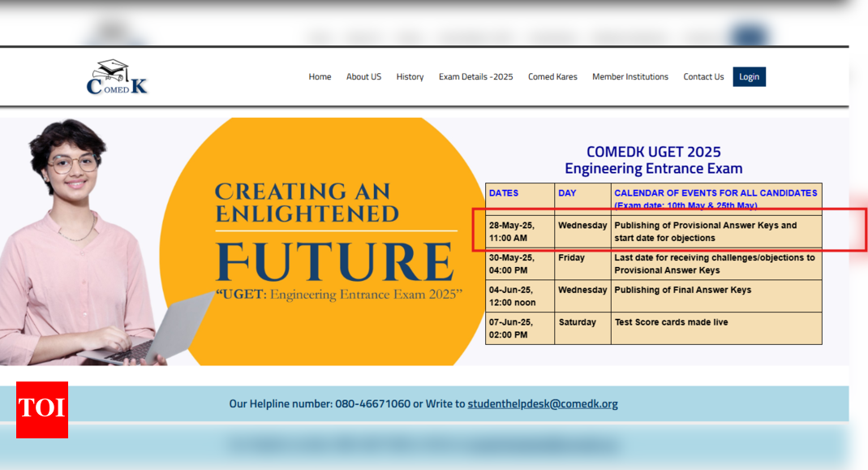Screen dimensions: 868x470
Task: Click UGET: Engineering Entrance Exam 2025 tagline
Action: (339, 295)
